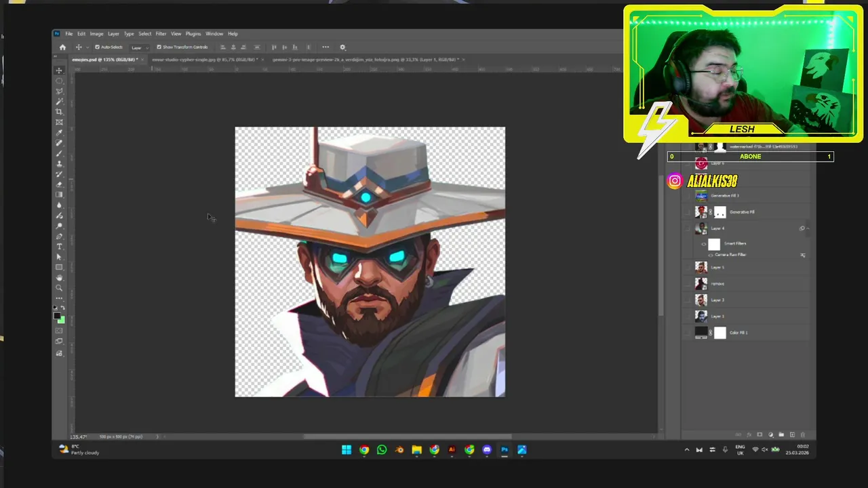Select the Blur tool
The width and height of the screenshot is (868, 488).
(x=59, y=205)
